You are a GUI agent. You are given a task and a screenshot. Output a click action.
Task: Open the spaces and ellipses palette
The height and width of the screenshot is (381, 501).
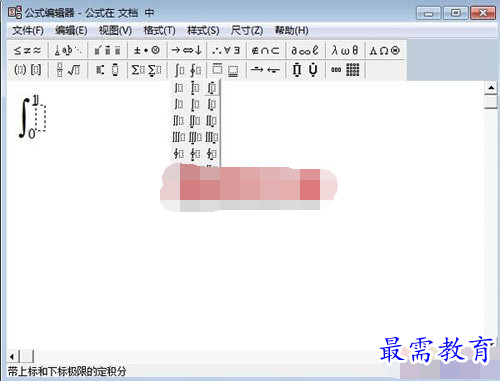click(x=68, y=51)
